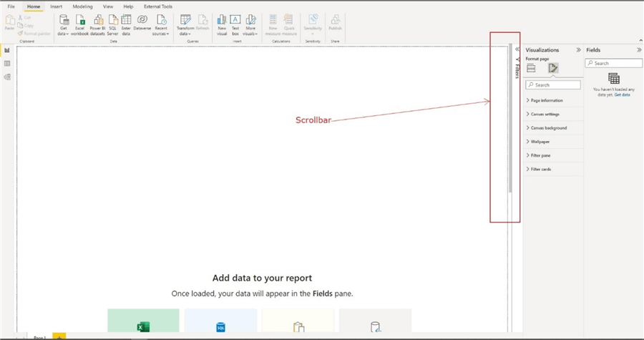Collapse the Fields pane
The image size is (644, 340).
click(x=639, y=49)
